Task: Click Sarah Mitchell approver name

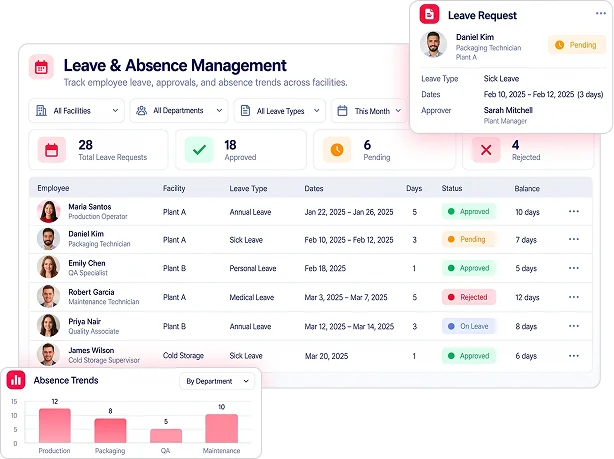Action: 508,110
